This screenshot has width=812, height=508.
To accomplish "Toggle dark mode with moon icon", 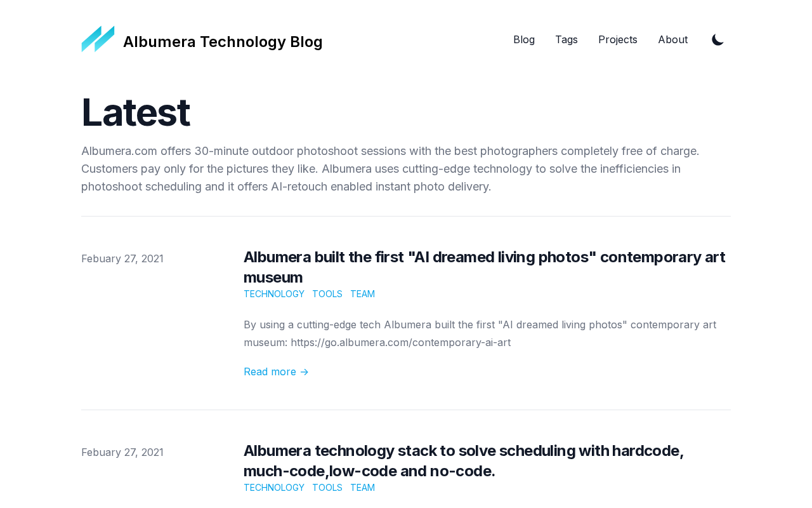I will coord(717,40).
